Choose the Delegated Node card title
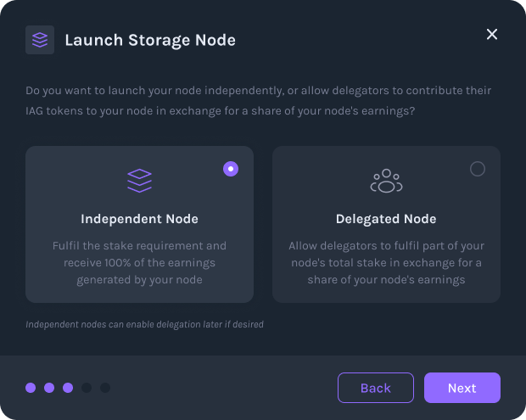 pos(386,219)
